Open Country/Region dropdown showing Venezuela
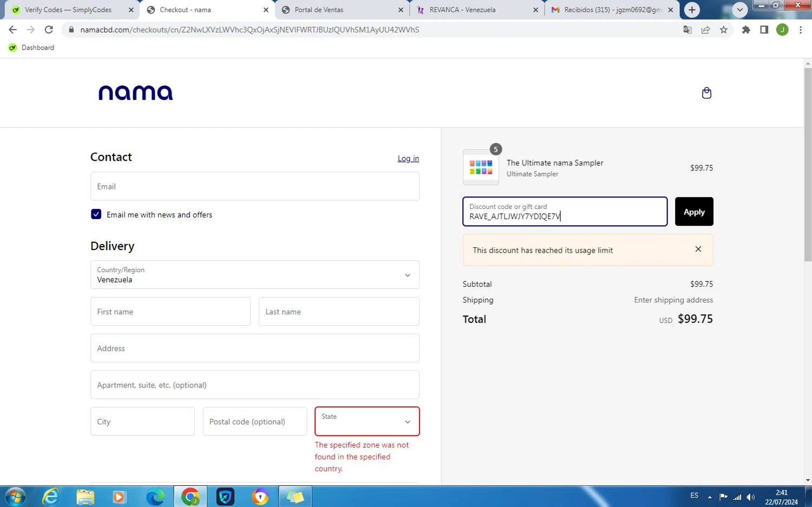The image size is (812, 507). pyautogui.click(x=254, y=275)
